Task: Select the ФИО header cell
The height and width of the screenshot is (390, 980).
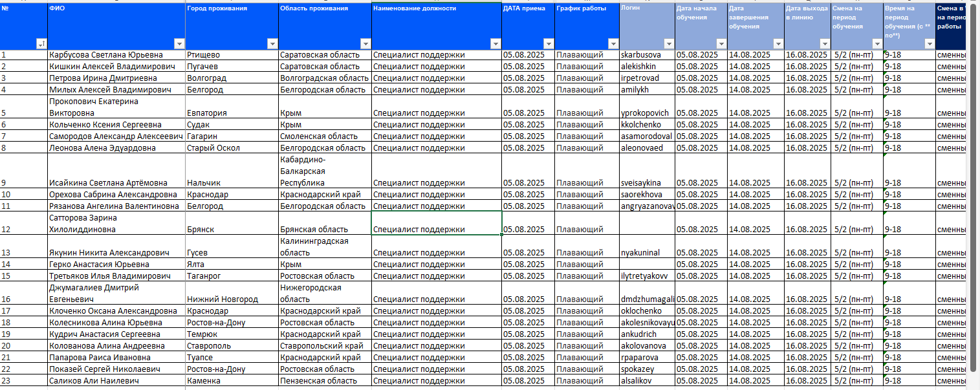Action: click(116, 26)
